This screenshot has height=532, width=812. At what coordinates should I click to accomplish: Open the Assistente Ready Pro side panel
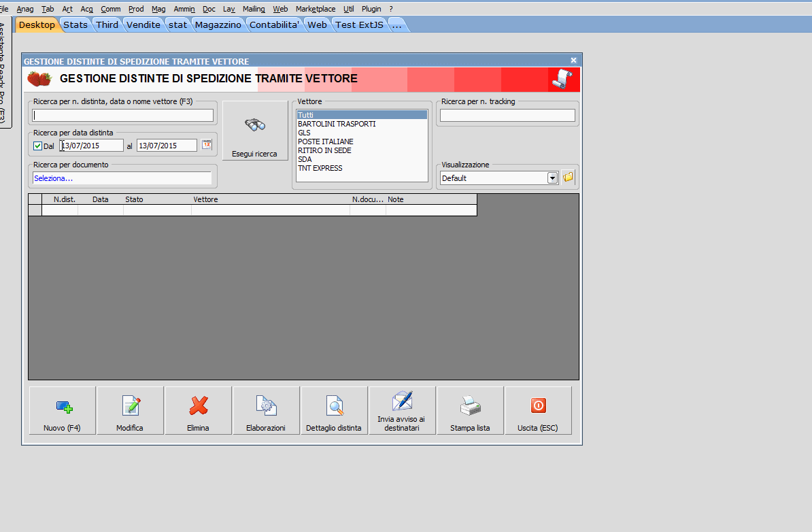4,73
